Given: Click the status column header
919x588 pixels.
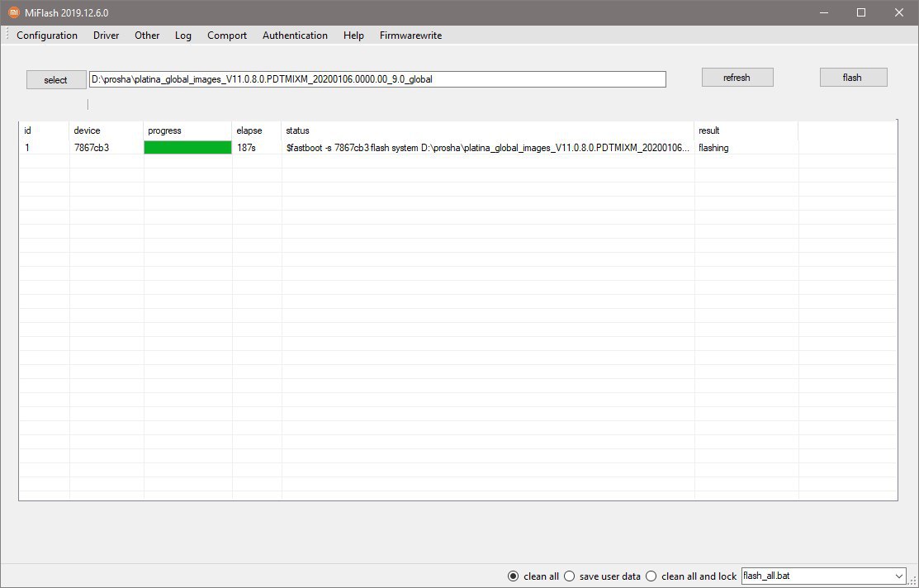Looking at the screenshot, I should [488, 130].
